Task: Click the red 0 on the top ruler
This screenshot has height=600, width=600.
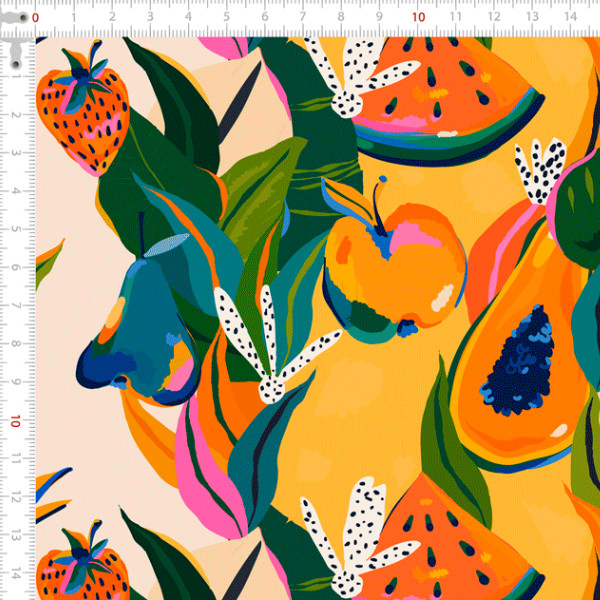Action: 36,17
